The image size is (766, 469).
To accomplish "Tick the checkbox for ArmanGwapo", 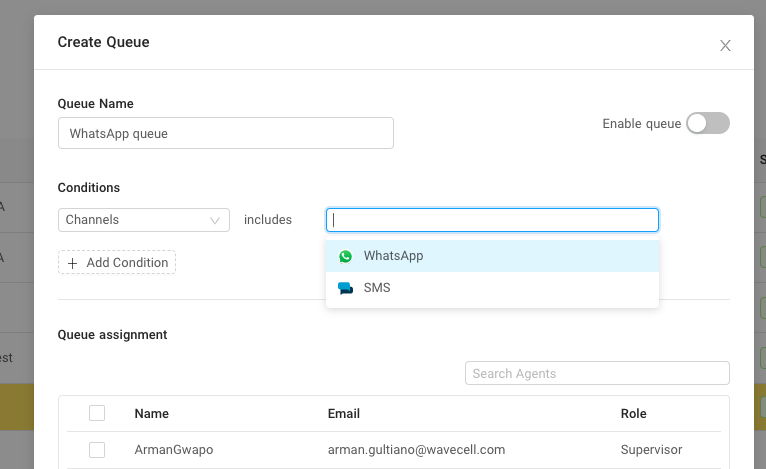I will (x=97, y=450).
